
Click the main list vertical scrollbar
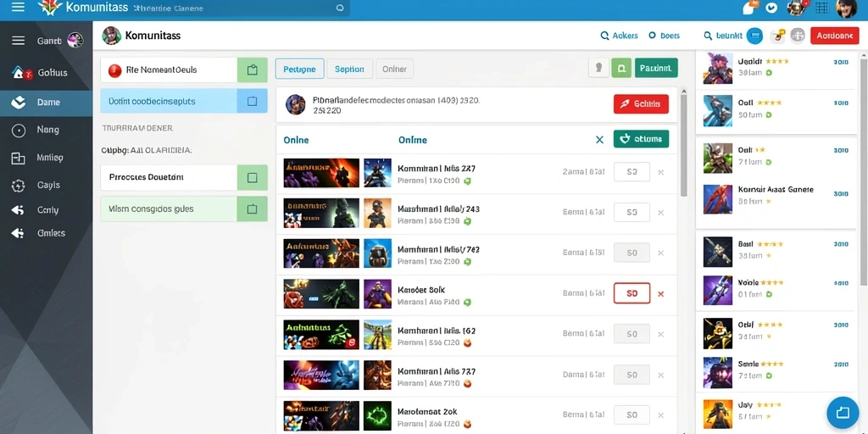tap(684, 145)
